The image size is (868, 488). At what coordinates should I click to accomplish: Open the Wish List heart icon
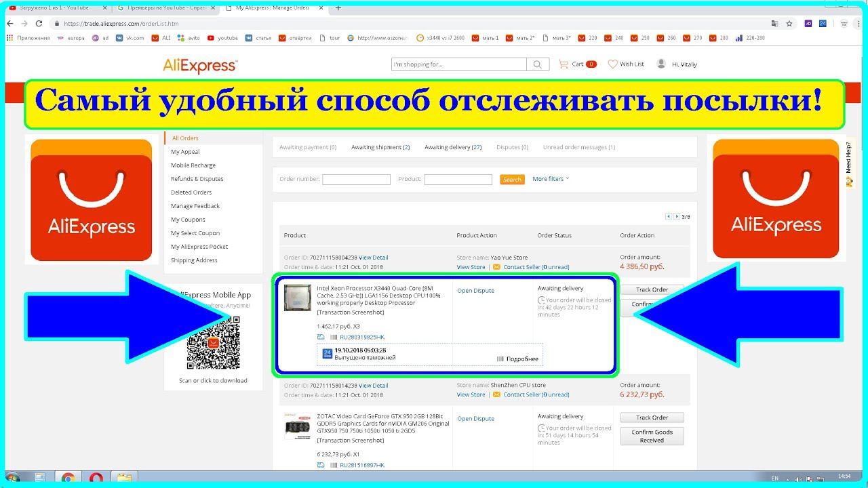[x=612, y=64]
